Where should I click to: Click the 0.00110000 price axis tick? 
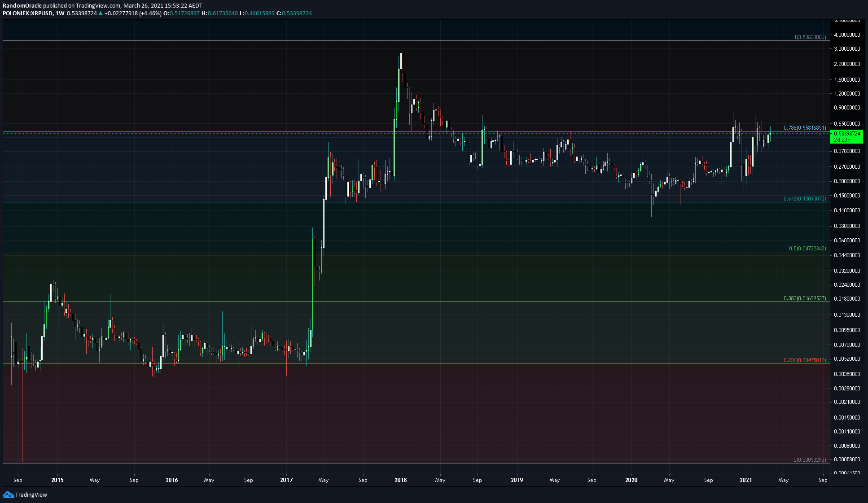847,432
